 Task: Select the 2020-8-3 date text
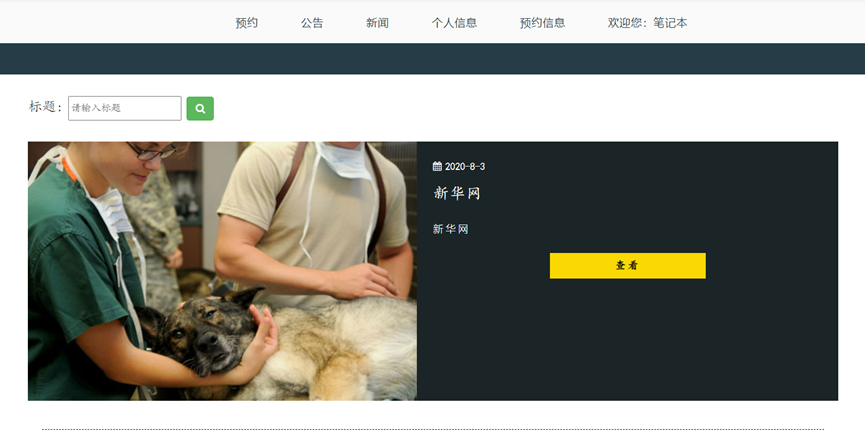click(465, 167)
